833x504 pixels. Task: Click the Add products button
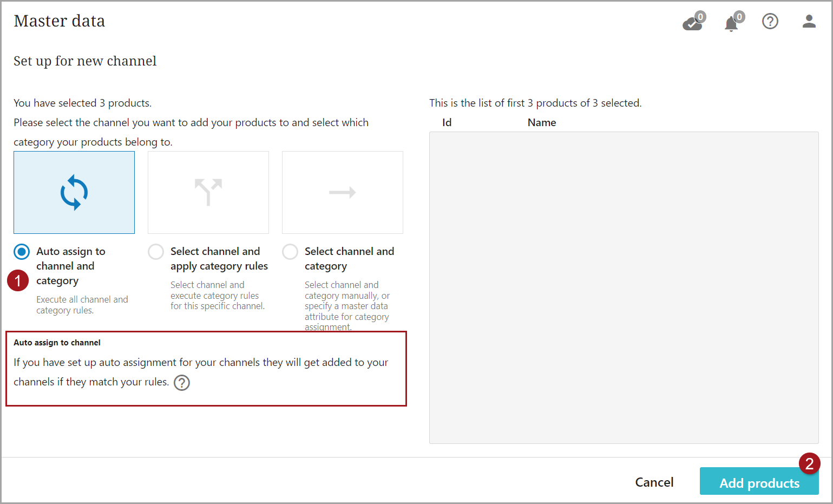(x=758, y=482)
